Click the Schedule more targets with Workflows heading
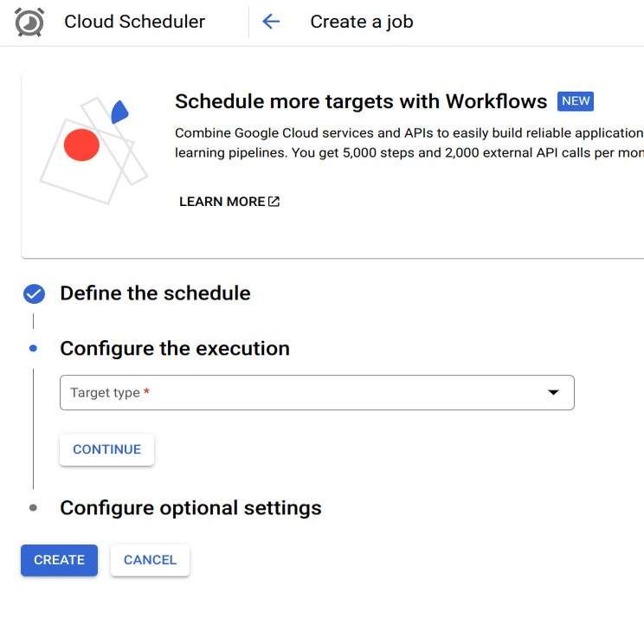Viewport: 644px width, 644px height. [361, 101]
